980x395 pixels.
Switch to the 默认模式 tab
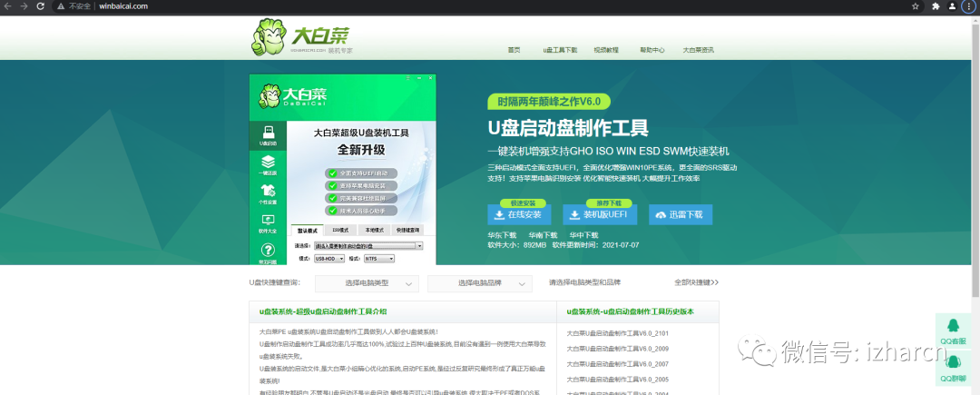point(308,230)
